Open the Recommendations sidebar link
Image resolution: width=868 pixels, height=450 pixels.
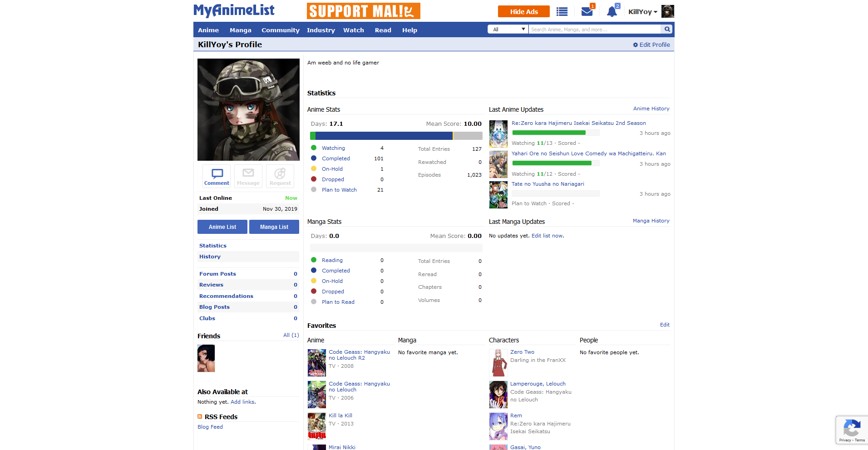coord(226,296)
